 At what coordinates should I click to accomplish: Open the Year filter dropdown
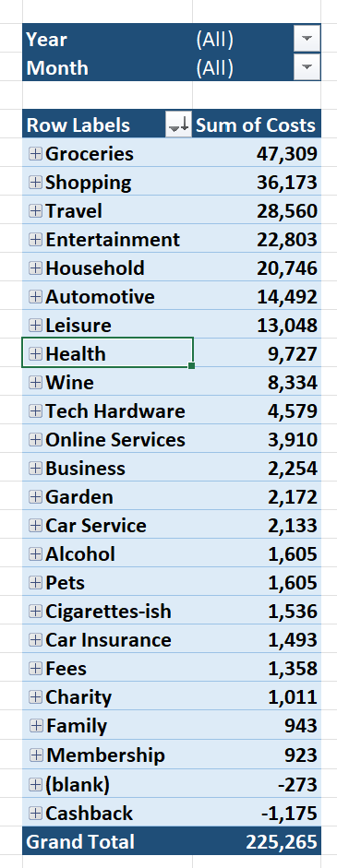coord(307,40)
